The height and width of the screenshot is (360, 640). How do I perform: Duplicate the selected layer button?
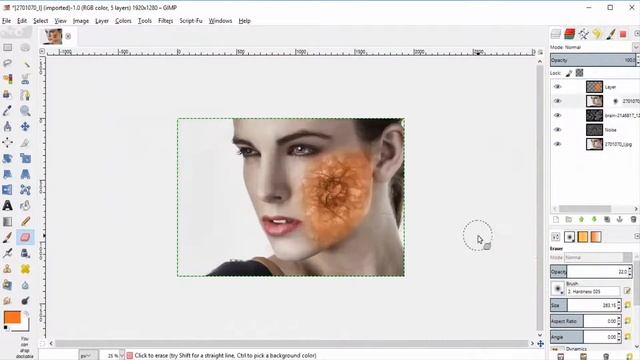tap(607, 220)
